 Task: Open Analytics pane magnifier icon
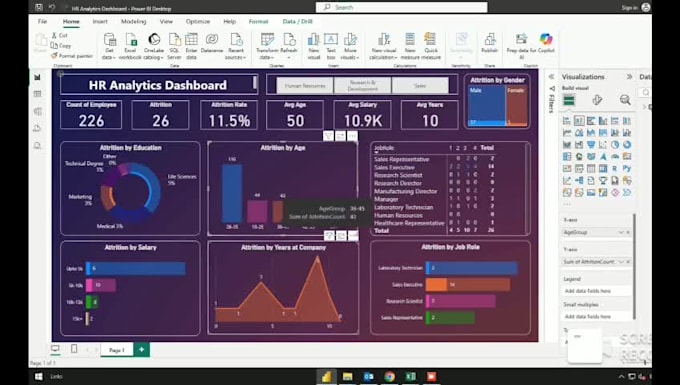625,100
